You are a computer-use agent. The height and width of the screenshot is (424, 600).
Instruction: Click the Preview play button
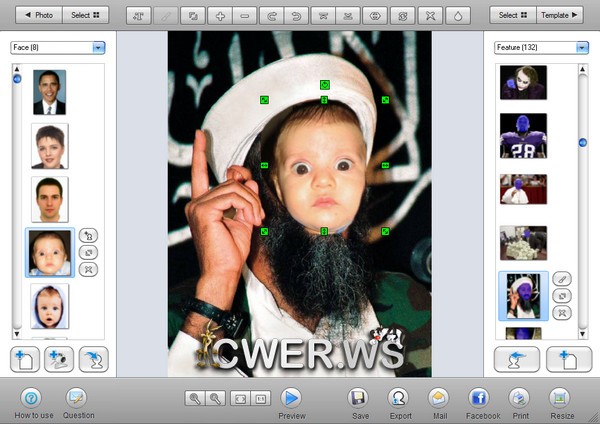291,398
